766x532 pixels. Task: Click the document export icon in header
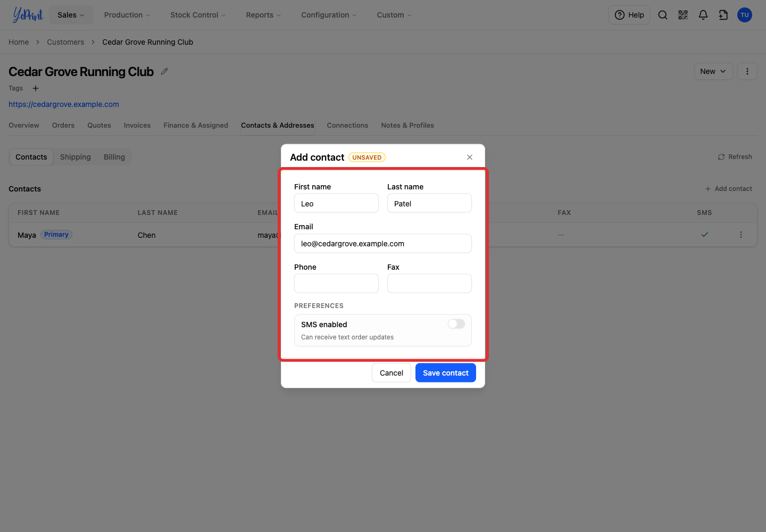tap(723, 15)
